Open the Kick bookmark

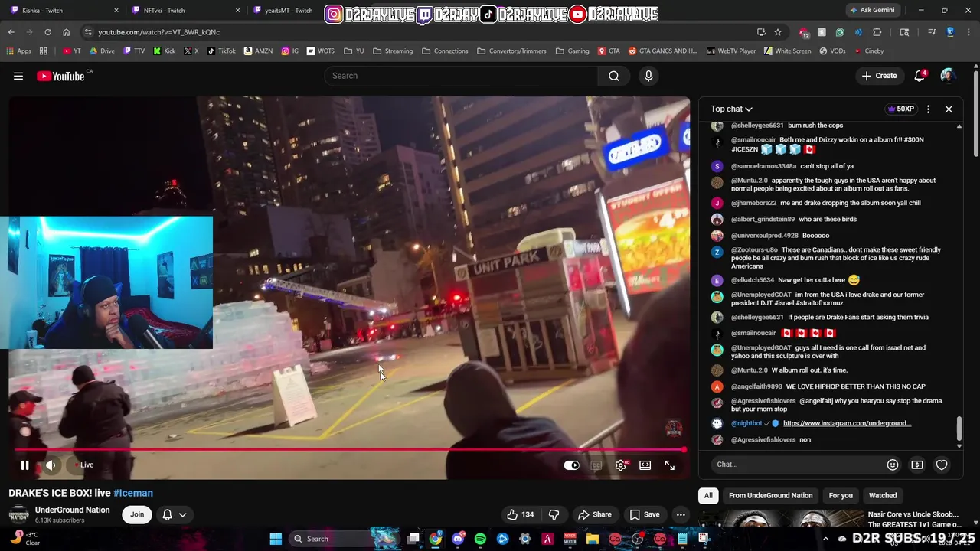click(x=164, y=51)
